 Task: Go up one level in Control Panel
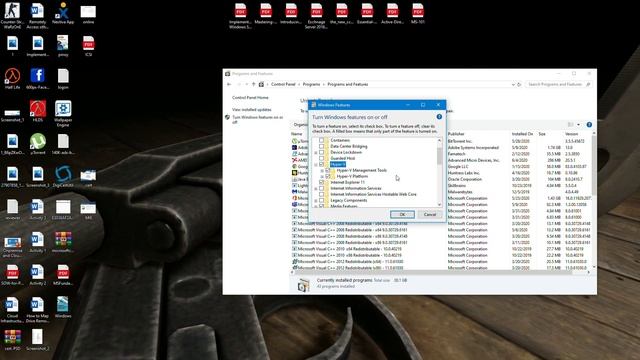click(253, 84)
